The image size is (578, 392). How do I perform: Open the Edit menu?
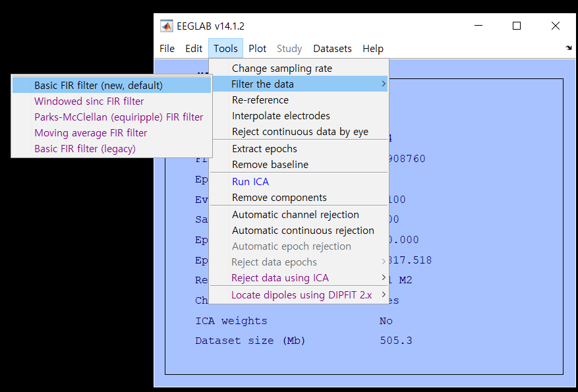tap(194, 49)
